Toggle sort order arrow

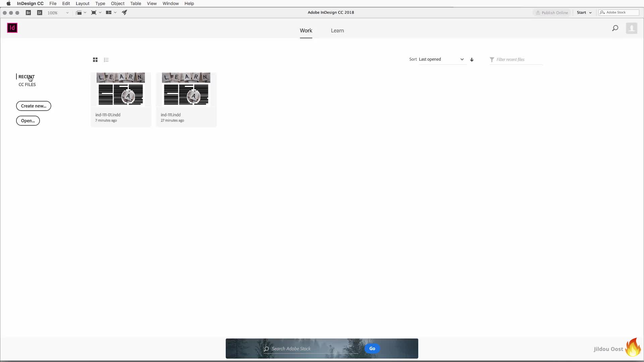click(x=472, y=60)
